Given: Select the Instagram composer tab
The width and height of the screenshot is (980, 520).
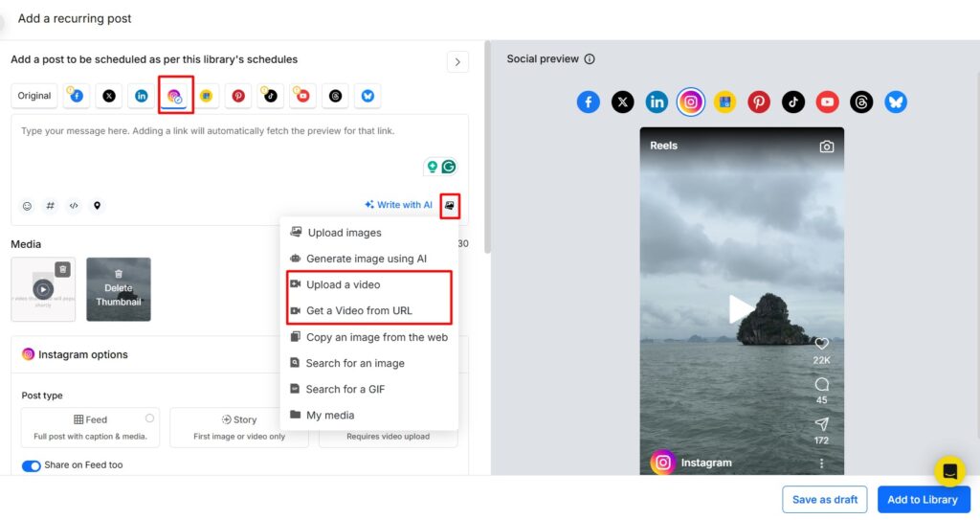Looking at the screenshot, I should coord(175,96).
